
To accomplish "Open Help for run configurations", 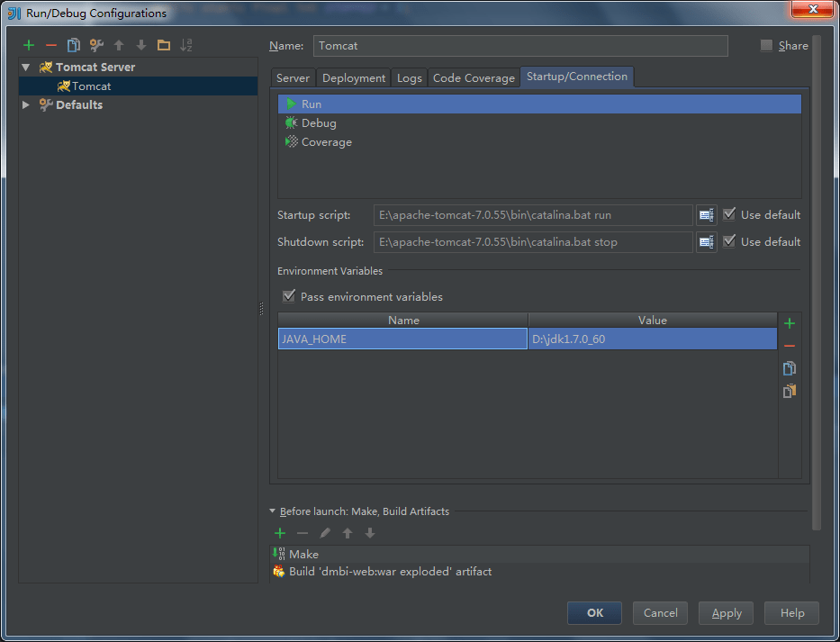I will (791, 612).
